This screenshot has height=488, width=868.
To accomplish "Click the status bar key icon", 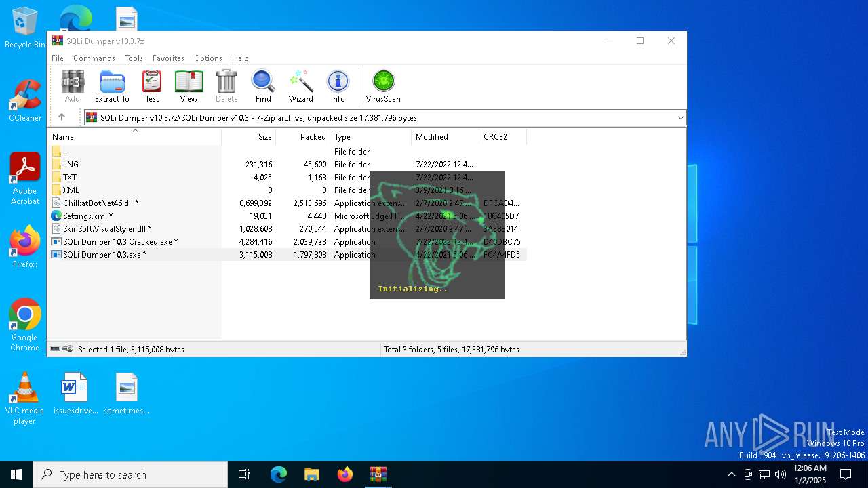I will (68, 349).
